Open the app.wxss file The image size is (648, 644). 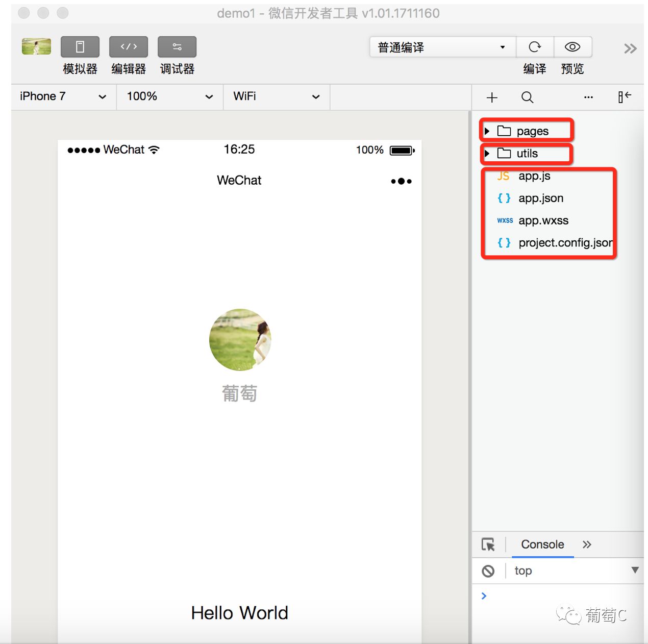coord(543,220)
